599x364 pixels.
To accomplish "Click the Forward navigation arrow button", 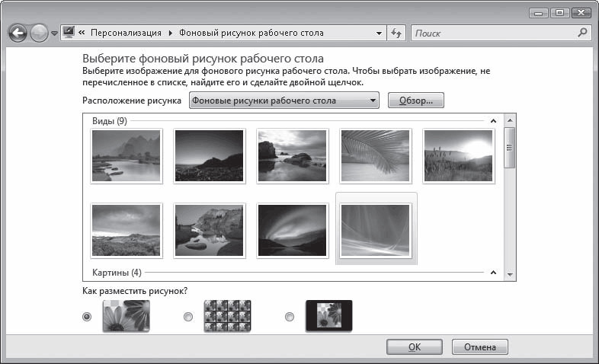I will [39, 34].
